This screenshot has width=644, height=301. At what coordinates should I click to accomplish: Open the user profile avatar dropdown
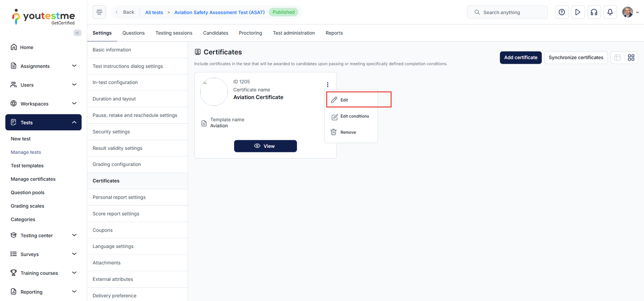pyautogui.click(x=630, y=12)
